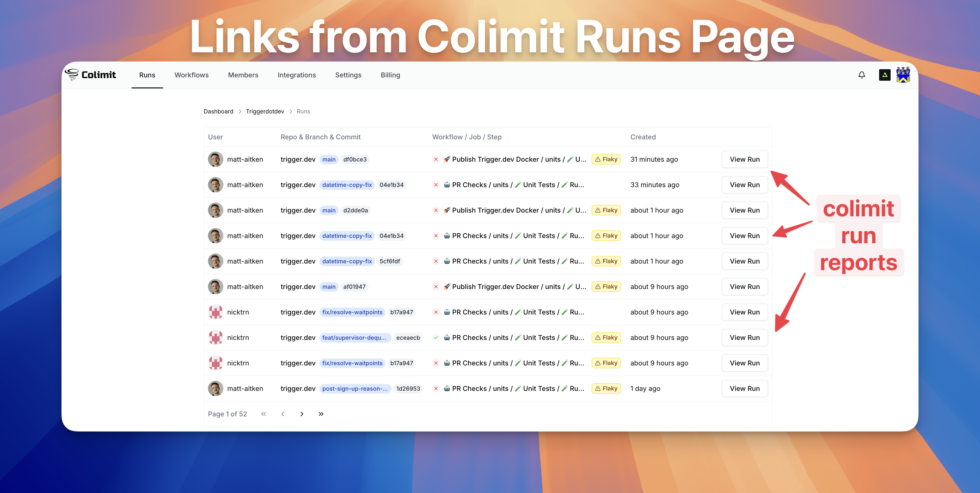Click the main branch tag in df0bce3 row
The width and height of the screenshot is (980, 493).
coord(329,159)
